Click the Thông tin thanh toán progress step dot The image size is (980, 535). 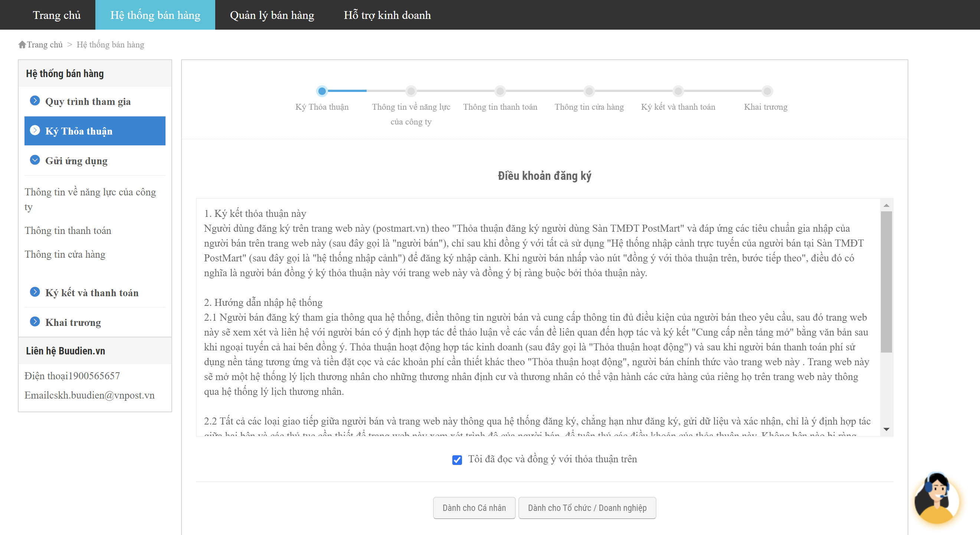point(500,91)
